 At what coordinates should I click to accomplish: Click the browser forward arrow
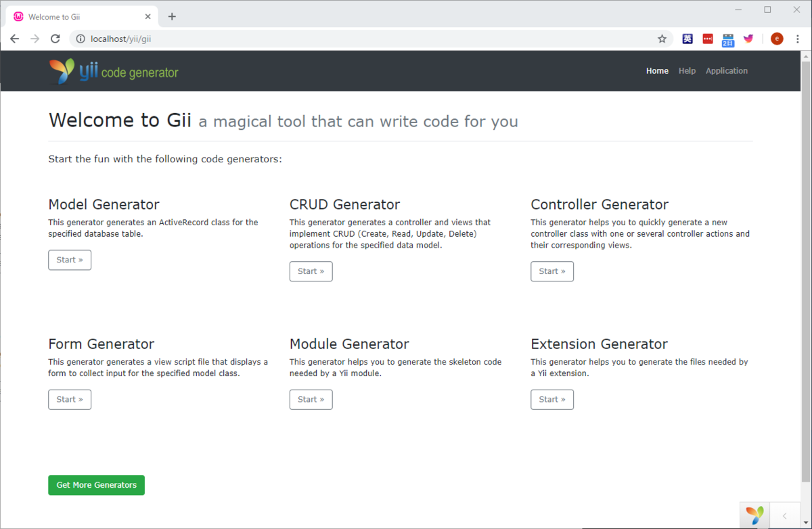click(x=35, y=39)
